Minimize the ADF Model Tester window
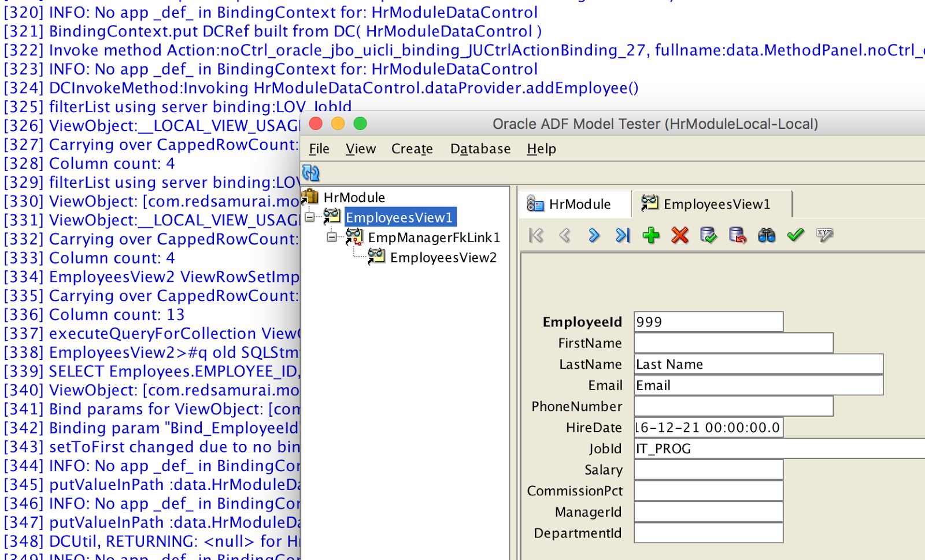Screen dimensions: 925x560 pyautogui.click(x=338, y=124)
